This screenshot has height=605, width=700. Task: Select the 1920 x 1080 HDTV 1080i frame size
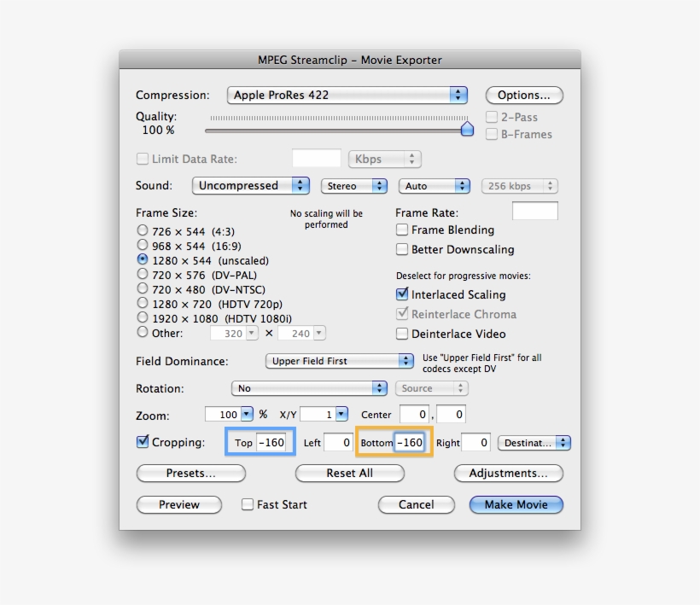(141, 318)
